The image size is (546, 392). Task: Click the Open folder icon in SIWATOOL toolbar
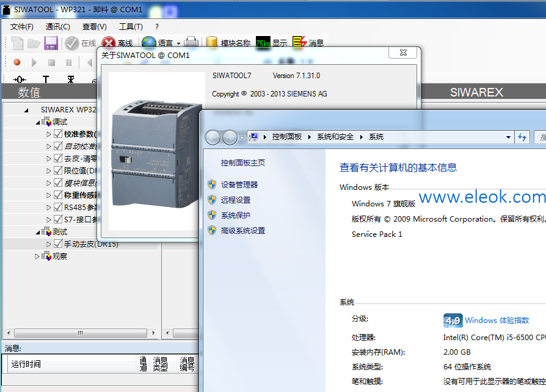[34, 43]
